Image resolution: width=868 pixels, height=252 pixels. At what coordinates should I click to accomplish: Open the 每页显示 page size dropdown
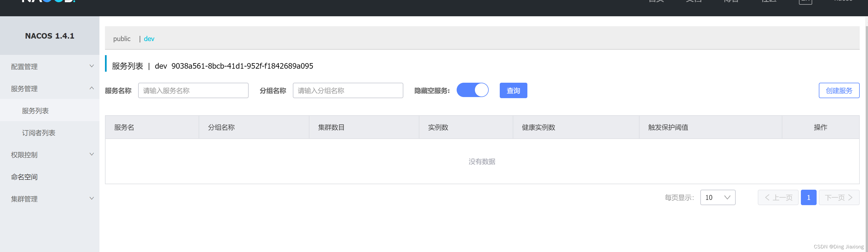(x=717, y=197)
